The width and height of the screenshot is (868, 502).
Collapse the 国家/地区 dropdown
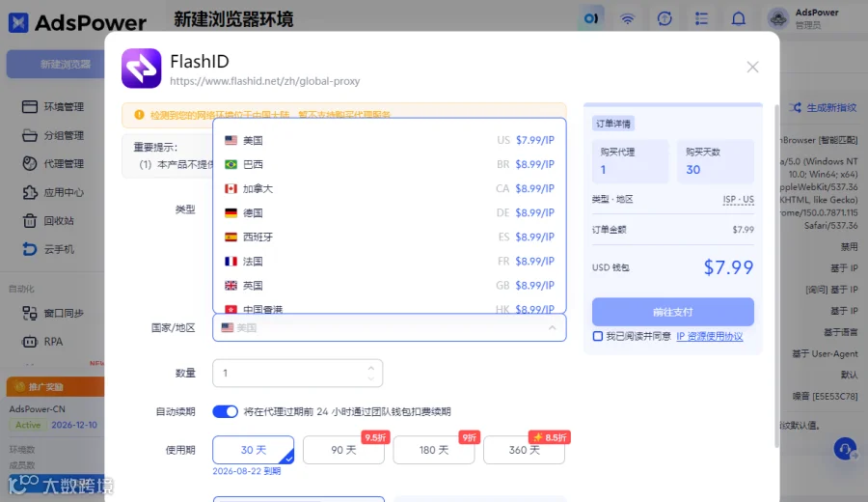tap(552, 328)
